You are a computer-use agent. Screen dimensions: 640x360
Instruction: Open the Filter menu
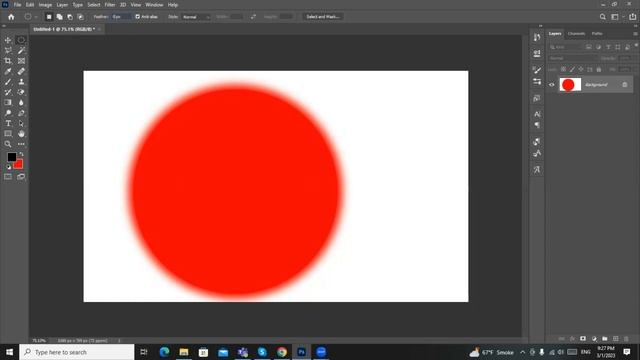(x=110, y=5)
